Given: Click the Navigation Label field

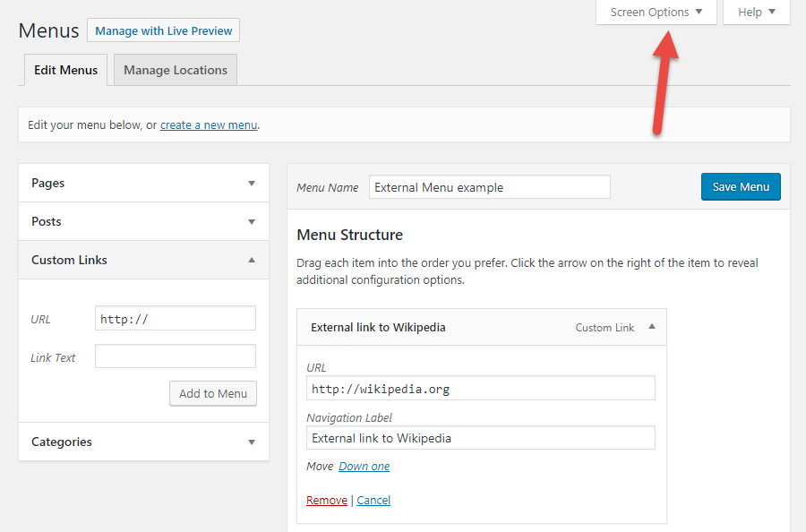Looking at the screenshot, I should tap(481, 437).
